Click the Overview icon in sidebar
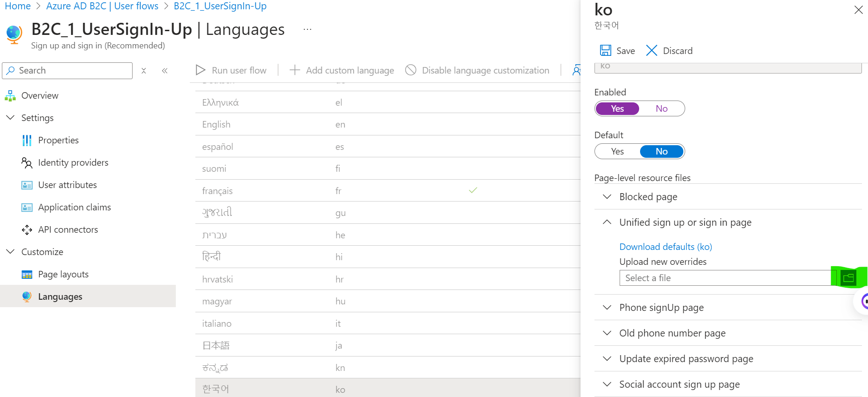 [x=10, y=96]
